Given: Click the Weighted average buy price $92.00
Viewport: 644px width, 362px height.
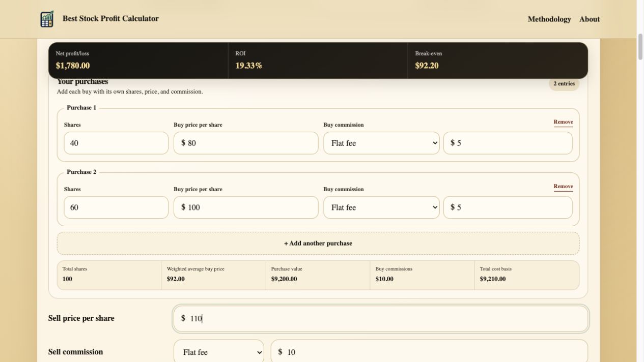Looking at the screenshot, I should pyautogui.click(x=176, y=279).
